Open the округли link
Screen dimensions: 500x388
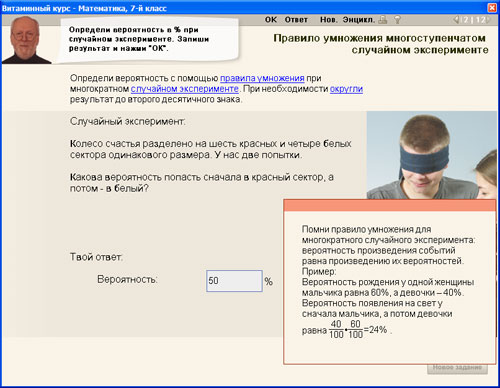click(346, 89)
